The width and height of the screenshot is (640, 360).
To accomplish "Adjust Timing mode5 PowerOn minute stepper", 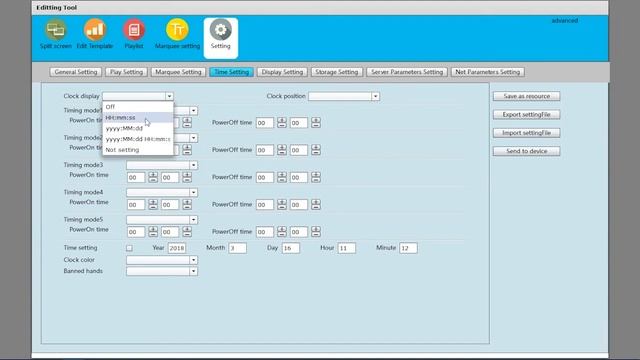I will [x=187, y=232].
